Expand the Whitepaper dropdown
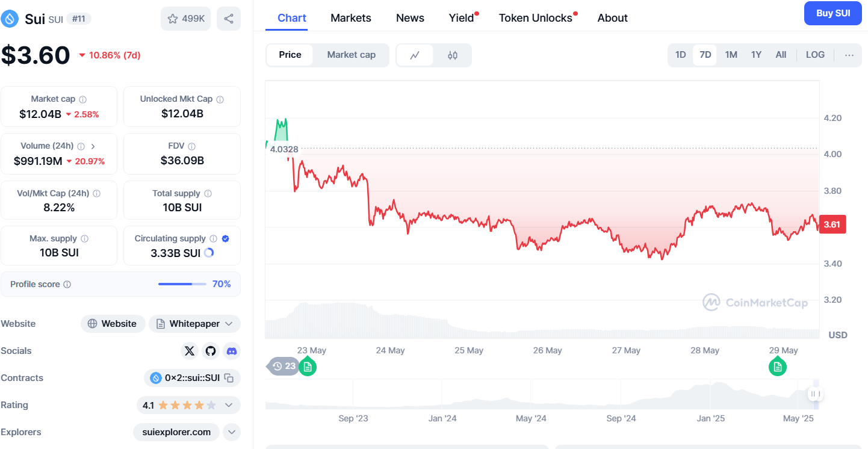 (x=229, y=324)
